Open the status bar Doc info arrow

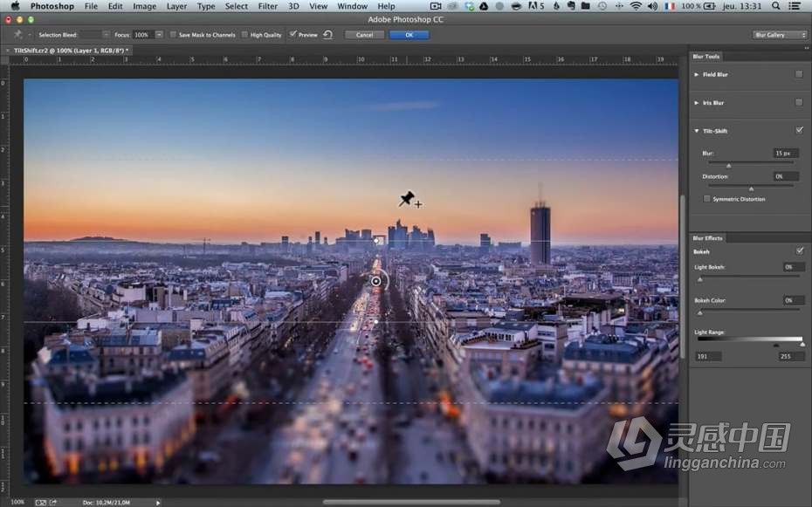[x=158, y=503]
